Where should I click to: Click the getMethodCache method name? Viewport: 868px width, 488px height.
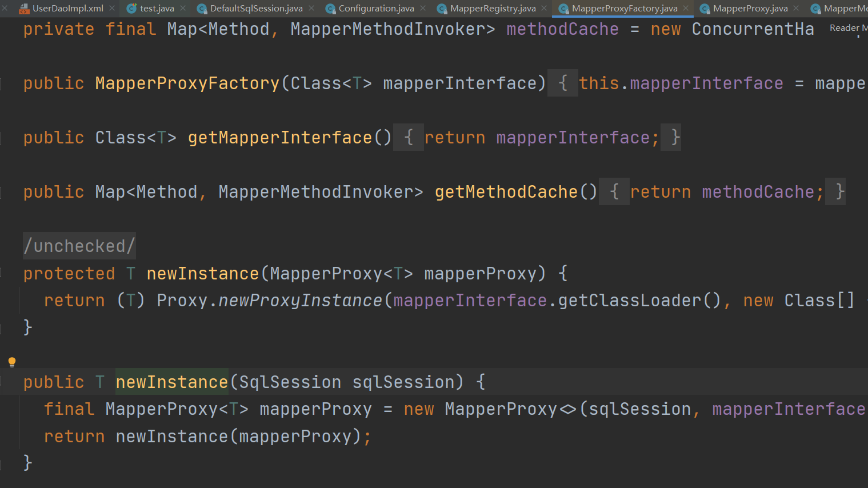pos(506,192)
